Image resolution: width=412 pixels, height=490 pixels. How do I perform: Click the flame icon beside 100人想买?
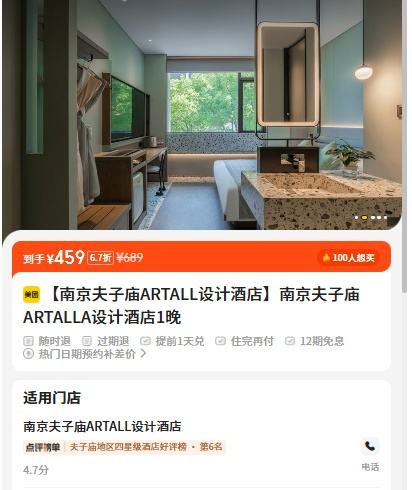pos(326,258)
